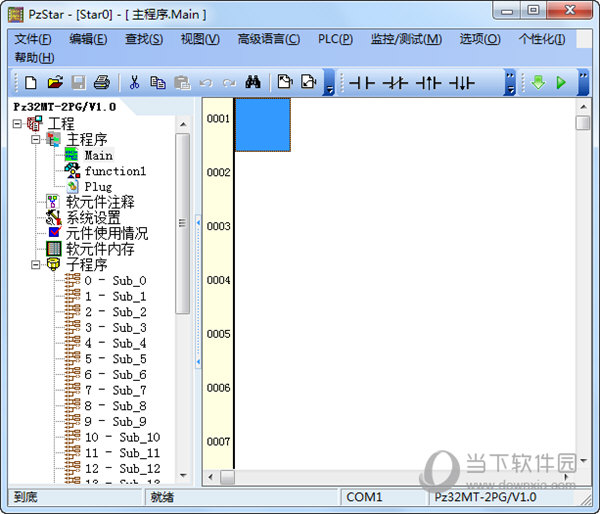Screen dimensions: 600x514
Task: Click the blue selected ladder cell
Action: tap(262, 124)
